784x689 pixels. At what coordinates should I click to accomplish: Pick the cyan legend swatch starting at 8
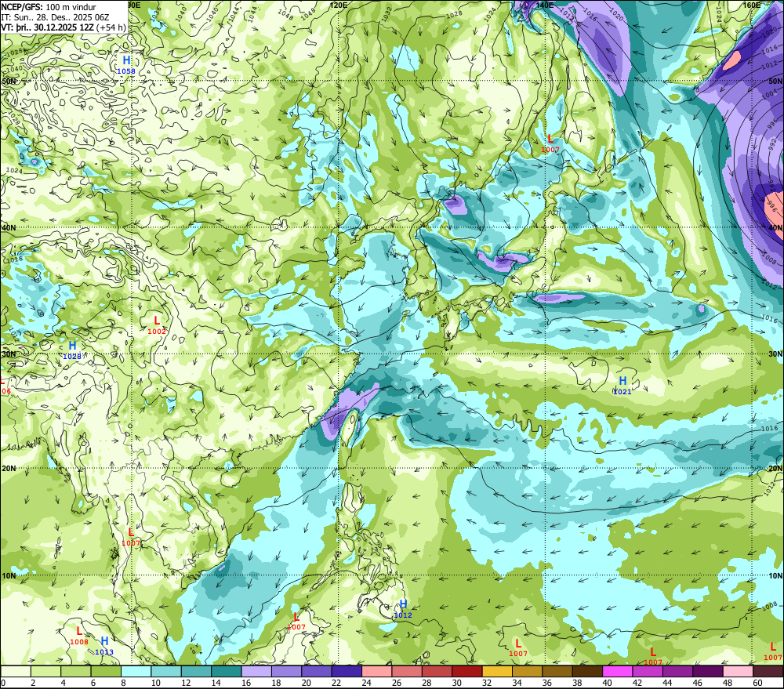coord(136,671)
